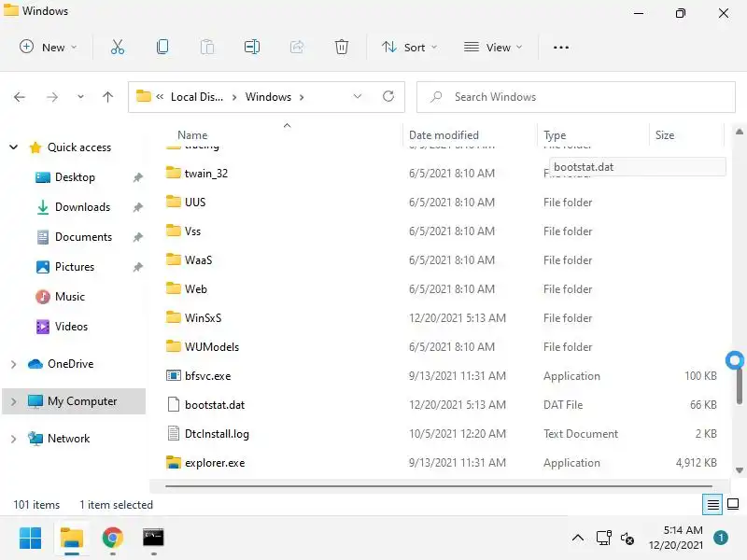Click the Paste clipboard icon
The height and width of the screenshot is (560, 747).
pyautogui.click(x=207, y=48)
